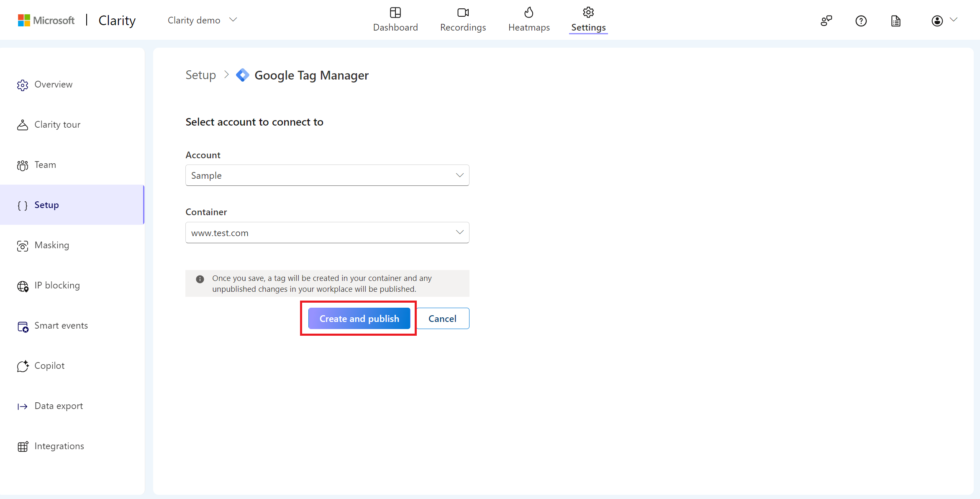Click the Google Tag Manager heading text

[x=311, y=75]
